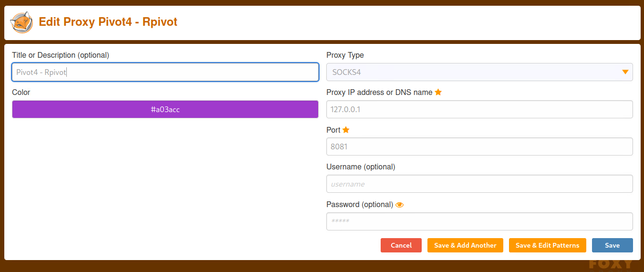Select the Port field containing 8081
The height and width of the screenshot is (272, 644).
point(479,146)
